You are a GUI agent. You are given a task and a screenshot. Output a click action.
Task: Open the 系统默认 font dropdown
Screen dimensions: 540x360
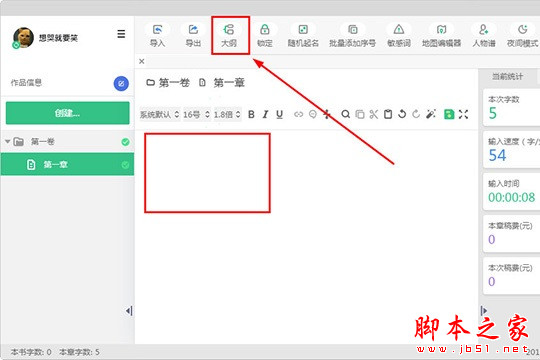(160, 114)
